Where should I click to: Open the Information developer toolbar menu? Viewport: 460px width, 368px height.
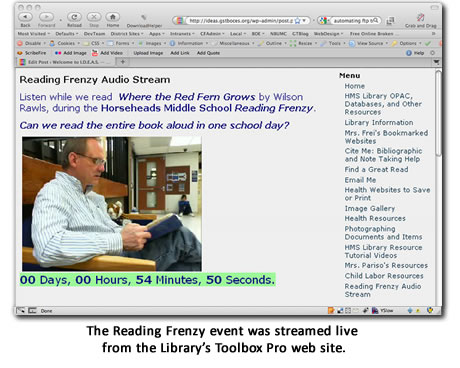click(189, 43)
